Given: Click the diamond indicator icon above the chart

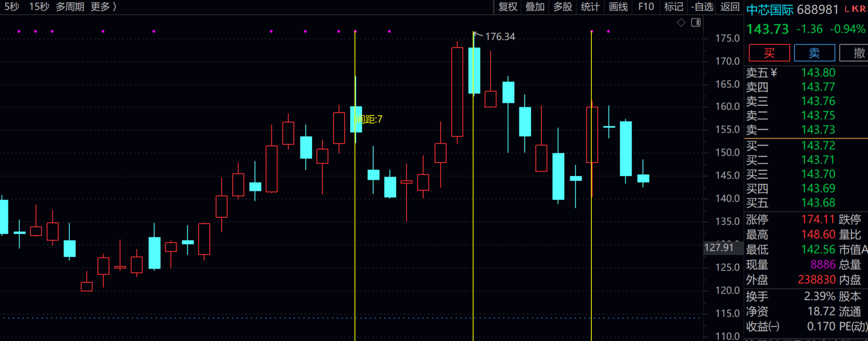Looking at the screenshot, I should [681, 22].
